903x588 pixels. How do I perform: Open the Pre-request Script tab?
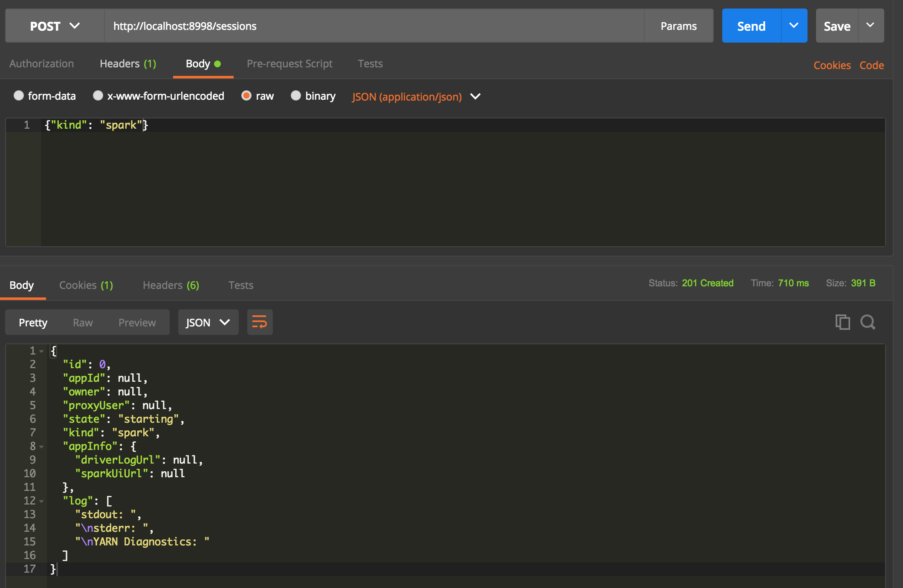pos(289,64)
